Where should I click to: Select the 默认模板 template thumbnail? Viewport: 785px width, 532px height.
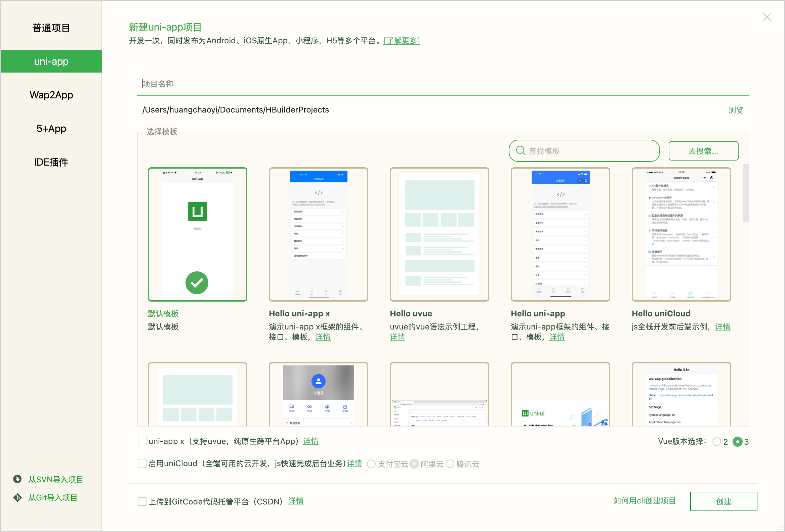198,234
